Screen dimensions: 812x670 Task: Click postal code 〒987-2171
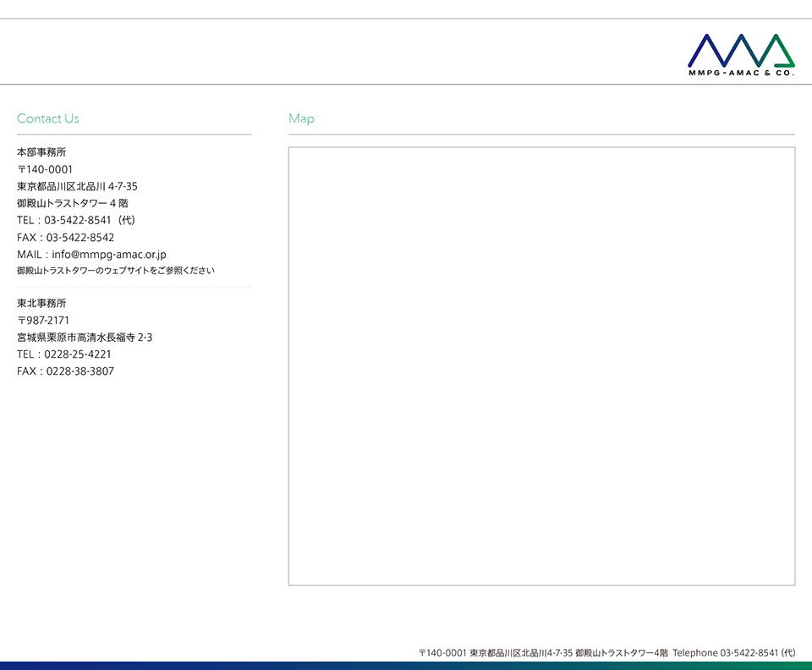tap(43, 320)
